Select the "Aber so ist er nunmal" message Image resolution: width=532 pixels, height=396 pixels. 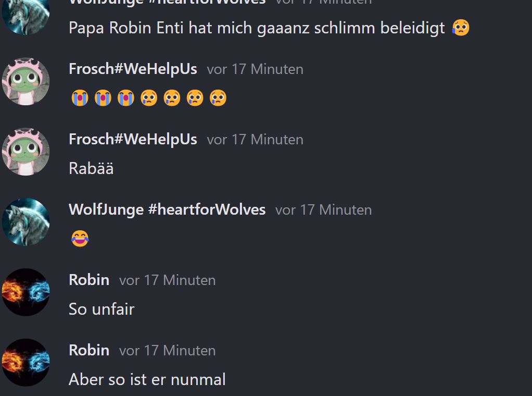coord(147,379)
